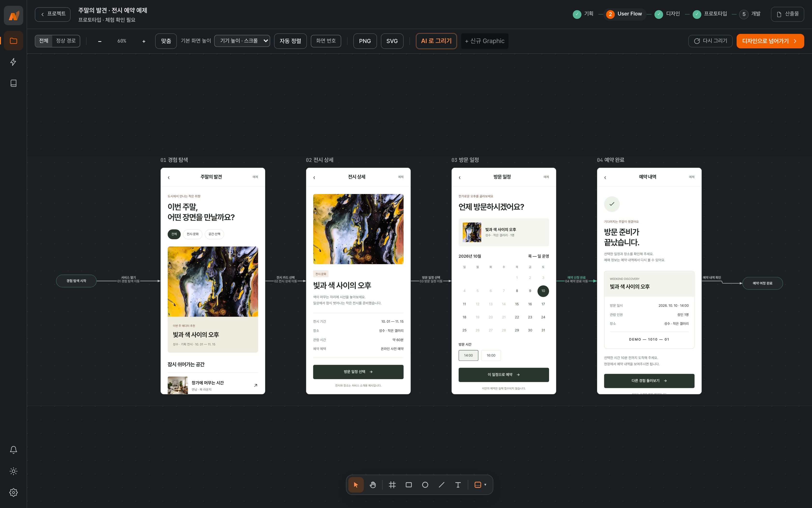This screenshot has width=812, height=508.
Task: Select the circle shape tool
Action: (x=425, y=485)
